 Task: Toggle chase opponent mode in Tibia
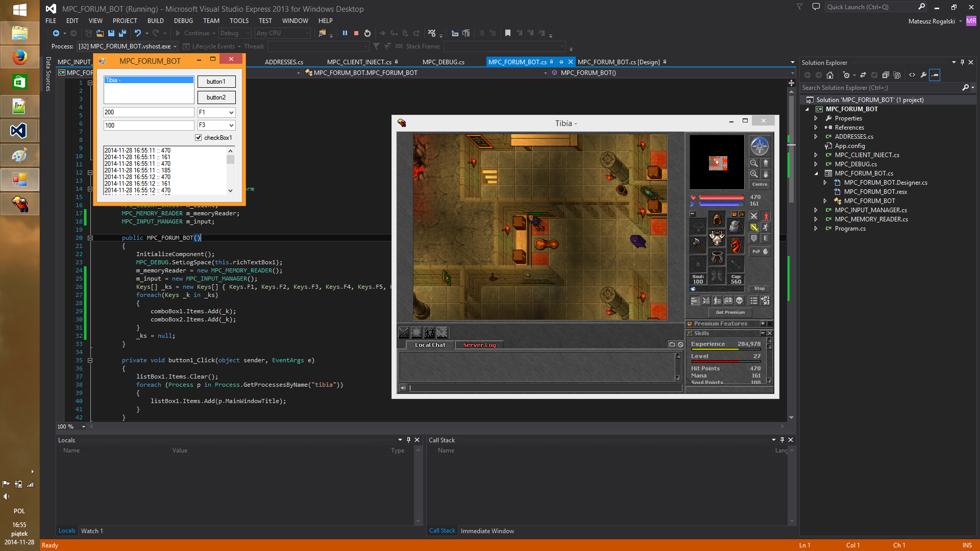766,227
